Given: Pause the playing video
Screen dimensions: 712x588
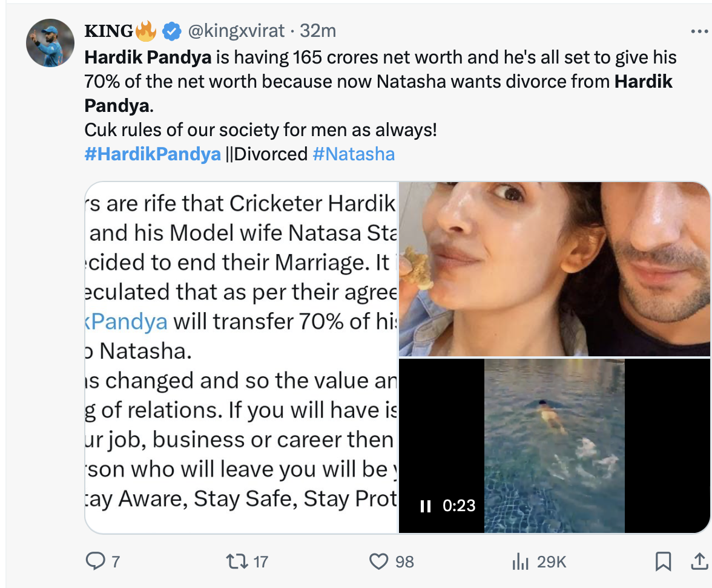Looking at the screenshot, I should pos(426,506).
